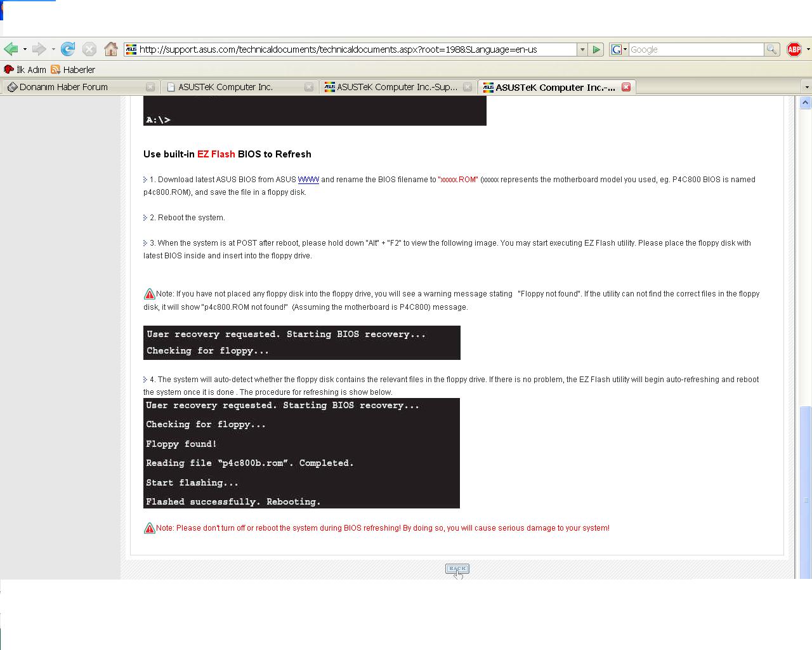Click the "Checking for floppy..." recovery screenshot
The image size is (812, 650).
(x=302, y=343)
